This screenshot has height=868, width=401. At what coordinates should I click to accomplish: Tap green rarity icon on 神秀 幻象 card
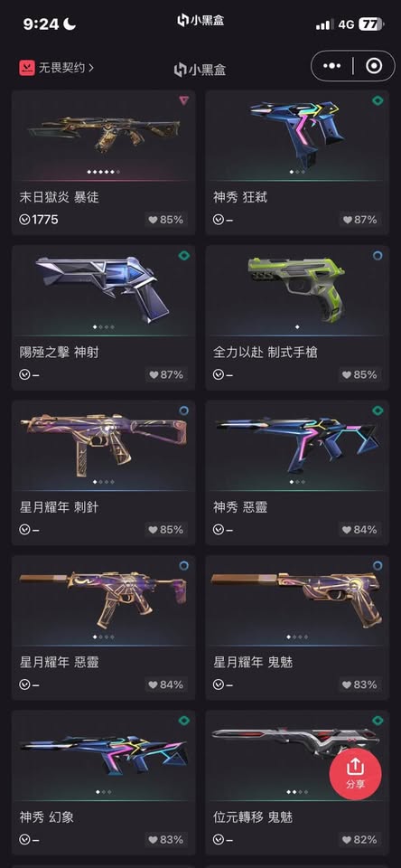184,721
